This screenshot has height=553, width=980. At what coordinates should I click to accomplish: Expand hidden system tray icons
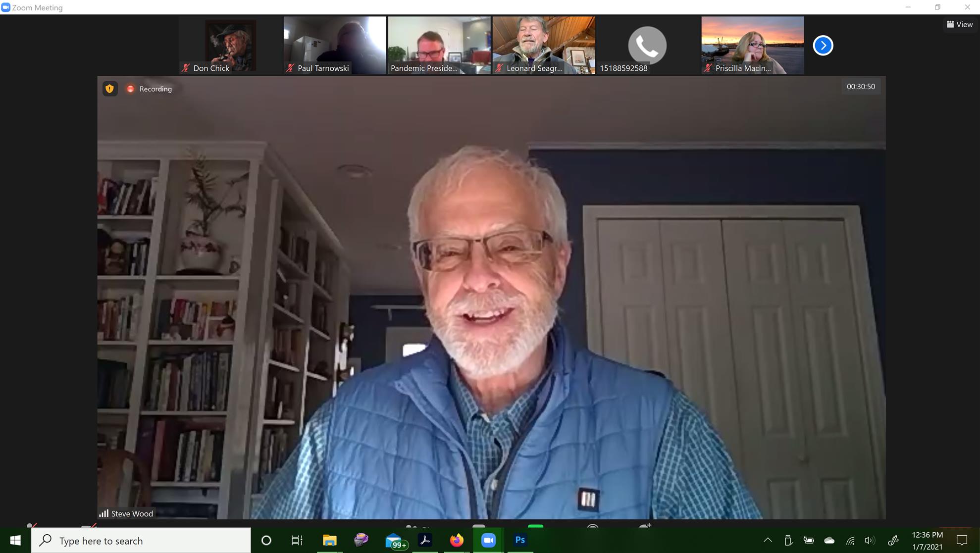pyautogui.click(x=767, y=540)
